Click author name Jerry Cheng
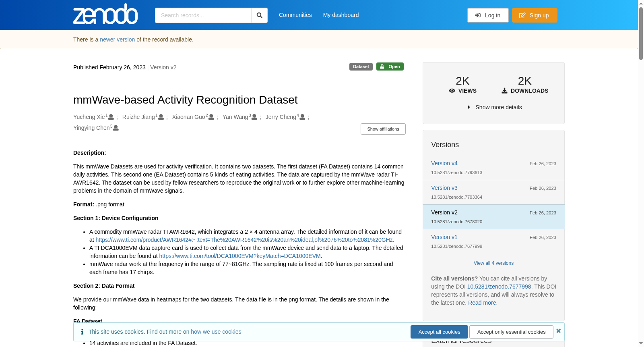The width and height of the screenshot is (644, 347). coord(281,117)
